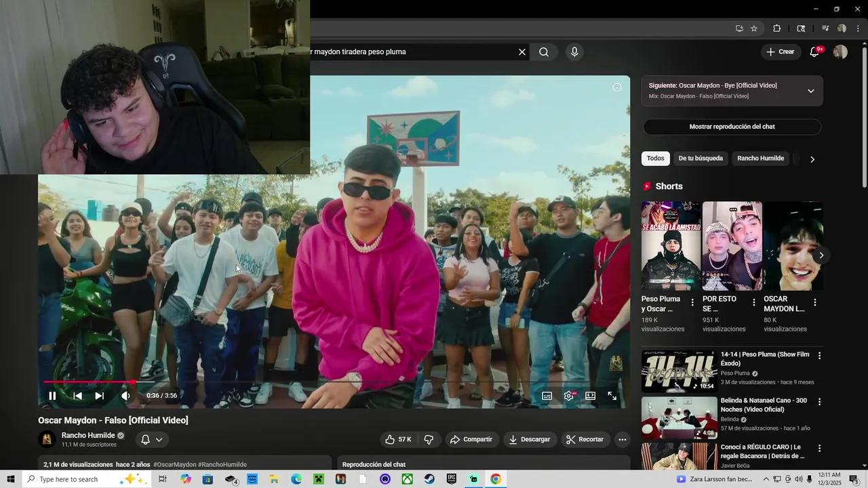Open Microsoft Edge from the taskbar
The image size is (868, 488).
tap(296, 479)
